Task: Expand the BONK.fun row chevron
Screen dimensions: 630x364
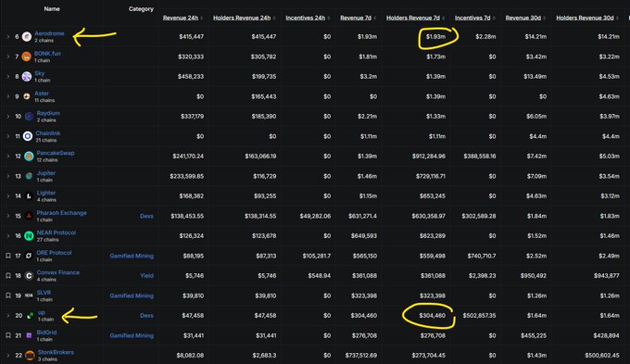Action: point(7,56)
